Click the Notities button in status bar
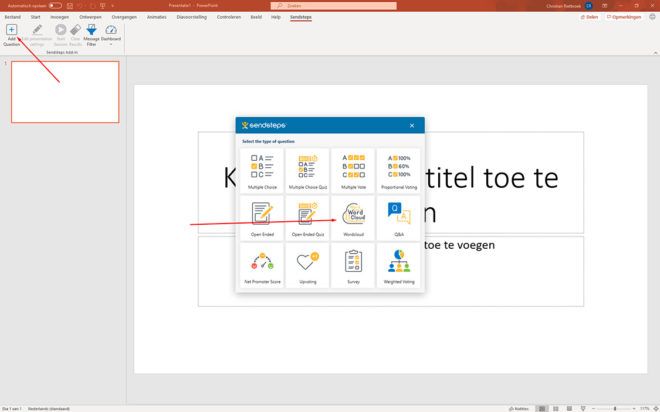660x412 pixels. tap(519, 409)
